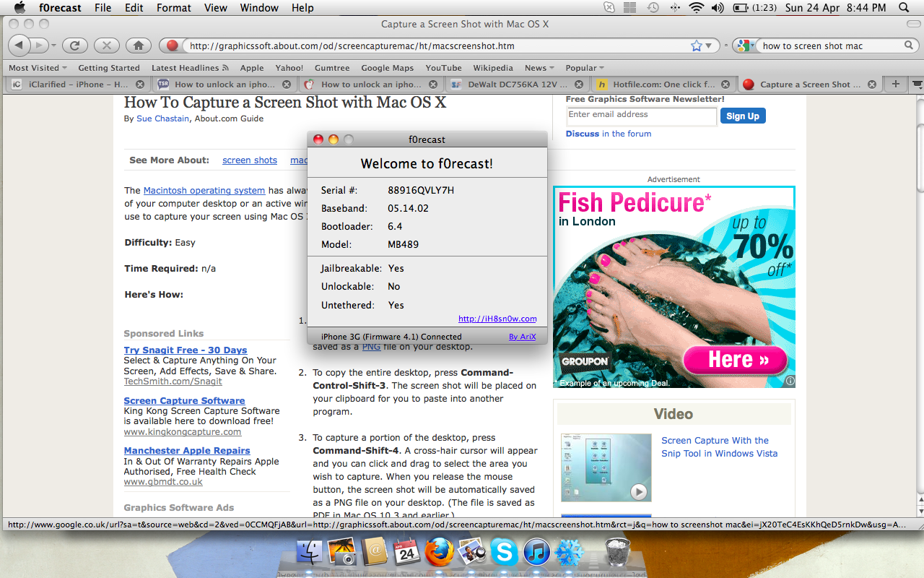The width and height of the screenshot is (924, 578).
Task: Open Skype from the Dock
Action: pyautogui.click(x=504, y=553)
